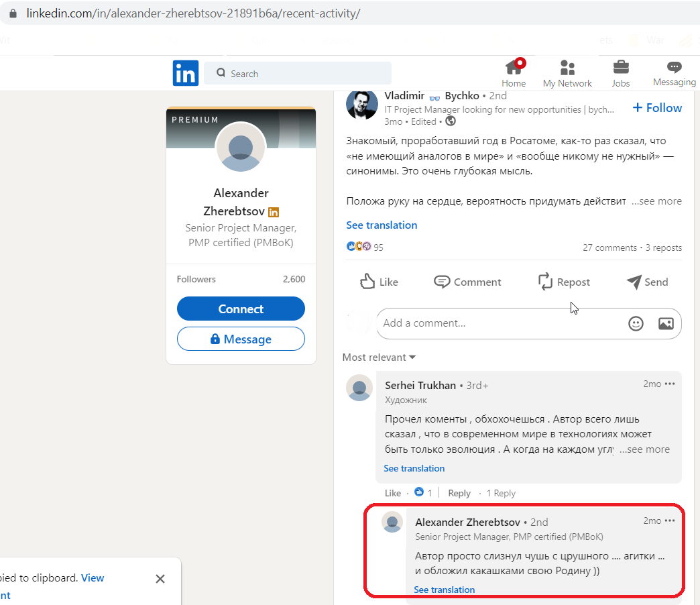This screenshot has height=605, width=700.
Task: Click the add image icon in comment box
Action: [666, 323]
